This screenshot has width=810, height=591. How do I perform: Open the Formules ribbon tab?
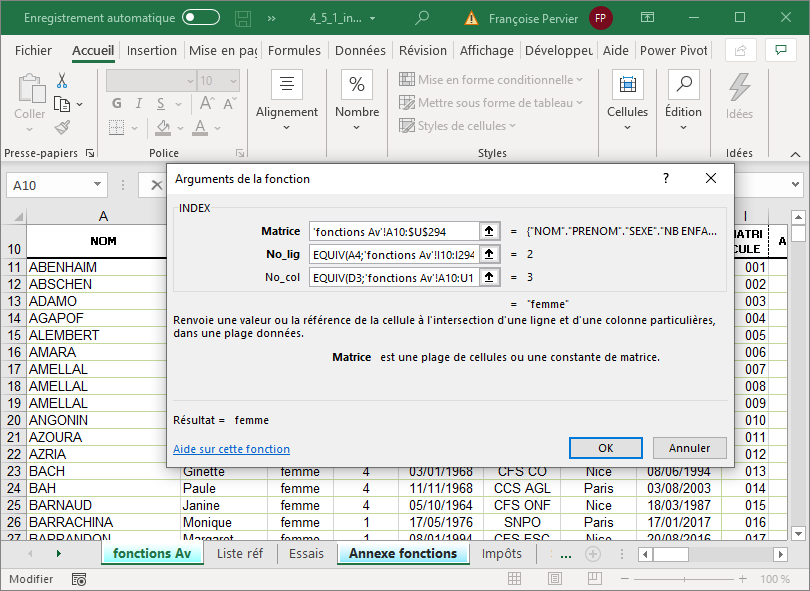click(294, 51)
